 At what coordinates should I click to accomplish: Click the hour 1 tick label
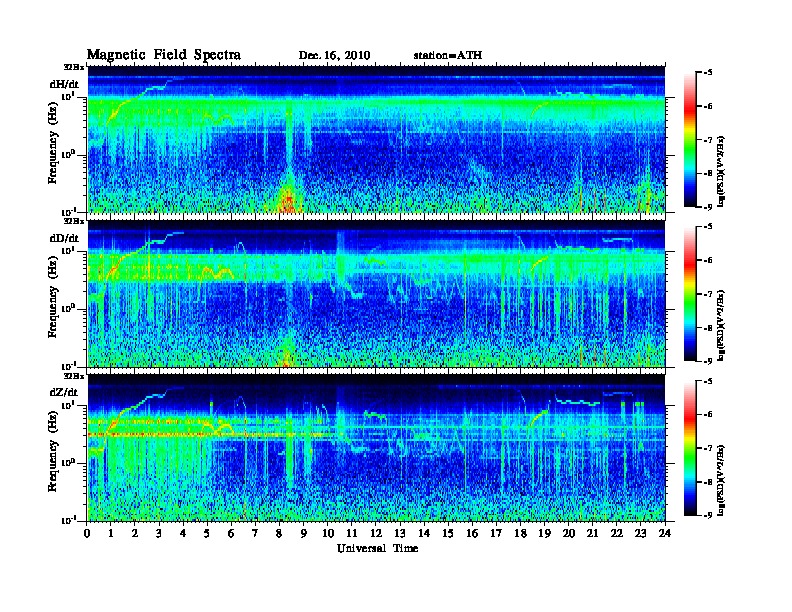tap(111, 533)
